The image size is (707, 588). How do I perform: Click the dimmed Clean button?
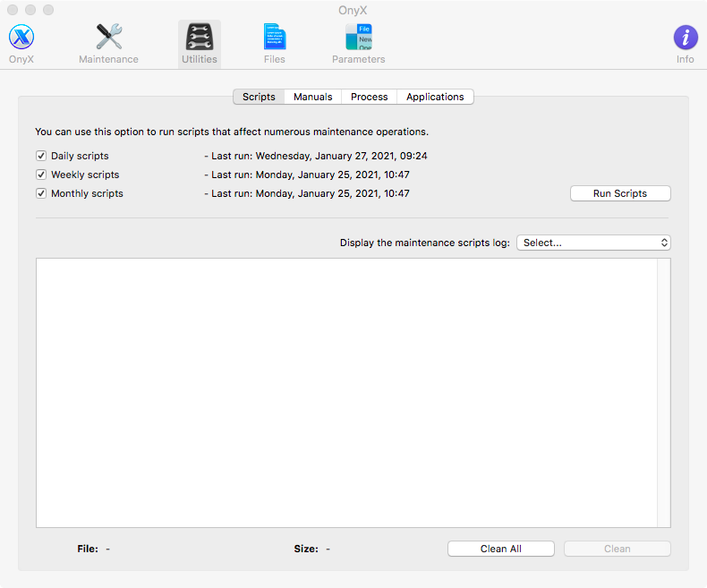click(x=618, y=549)
